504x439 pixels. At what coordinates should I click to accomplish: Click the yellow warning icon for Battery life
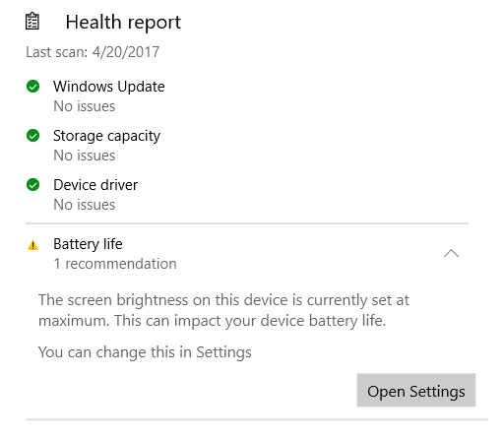(32, 245)
